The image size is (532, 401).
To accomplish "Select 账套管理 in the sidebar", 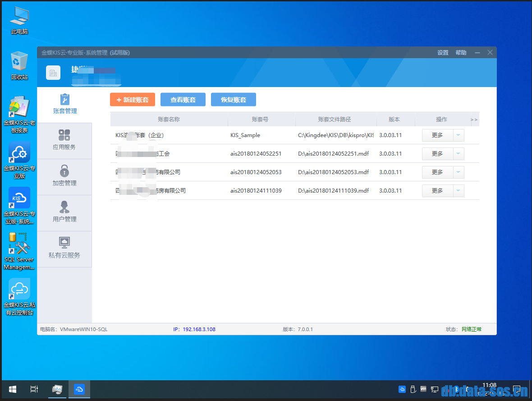I will pyautogui.click(x=65, y=104).
